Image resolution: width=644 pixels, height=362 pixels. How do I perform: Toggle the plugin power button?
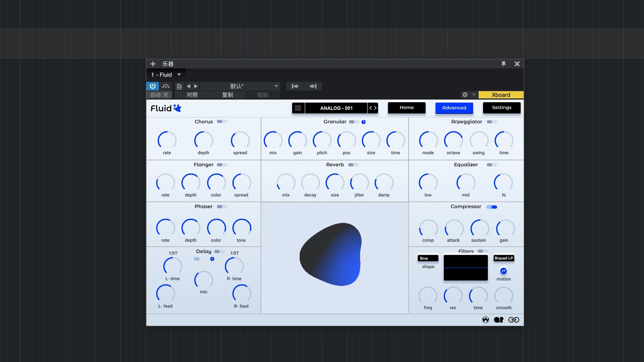pos(153,86)
